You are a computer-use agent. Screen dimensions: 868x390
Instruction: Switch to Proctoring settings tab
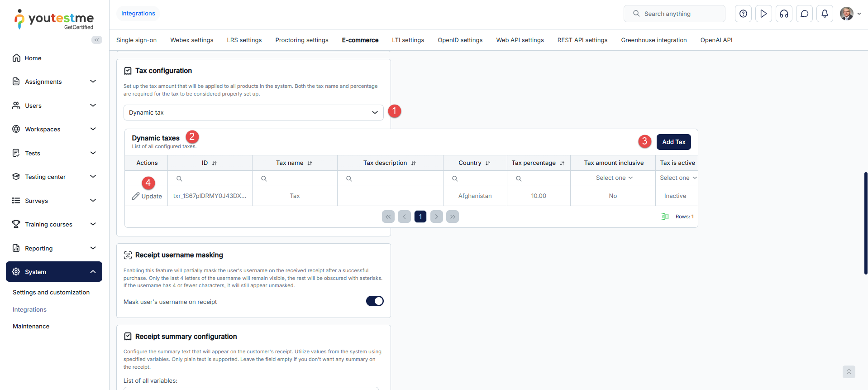click(302, 40)
